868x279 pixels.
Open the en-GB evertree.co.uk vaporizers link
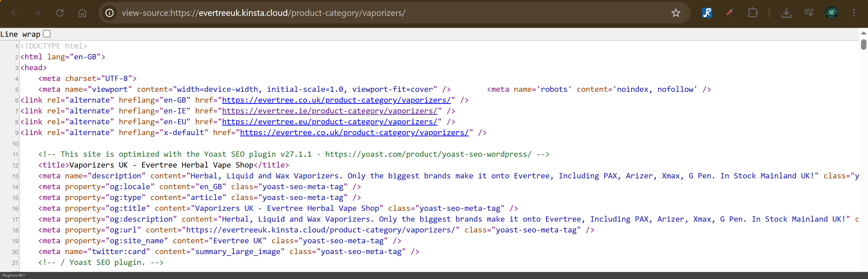pos(336,100)
